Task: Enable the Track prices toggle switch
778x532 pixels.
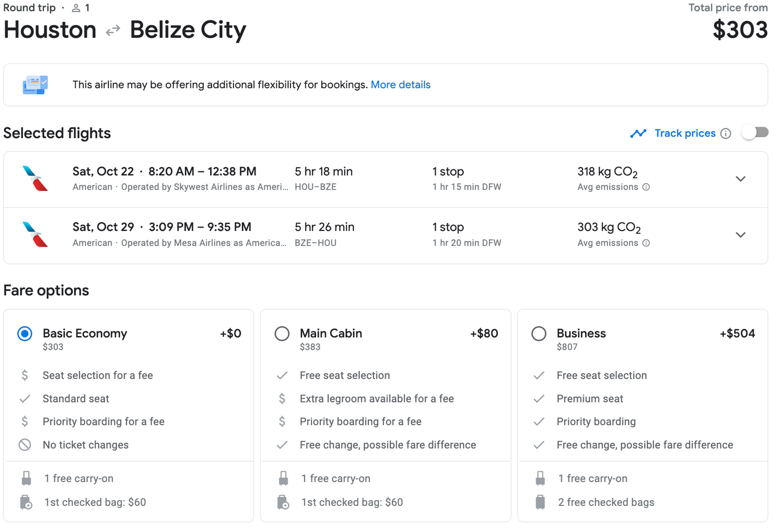Action: click(x=755, y=133)
